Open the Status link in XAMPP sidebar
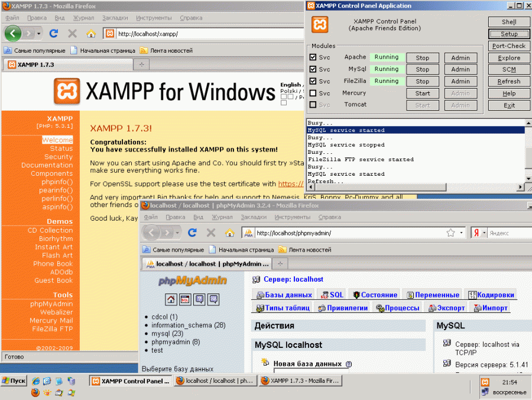Viewport: 532px width, 400px height. click(61, 149)
